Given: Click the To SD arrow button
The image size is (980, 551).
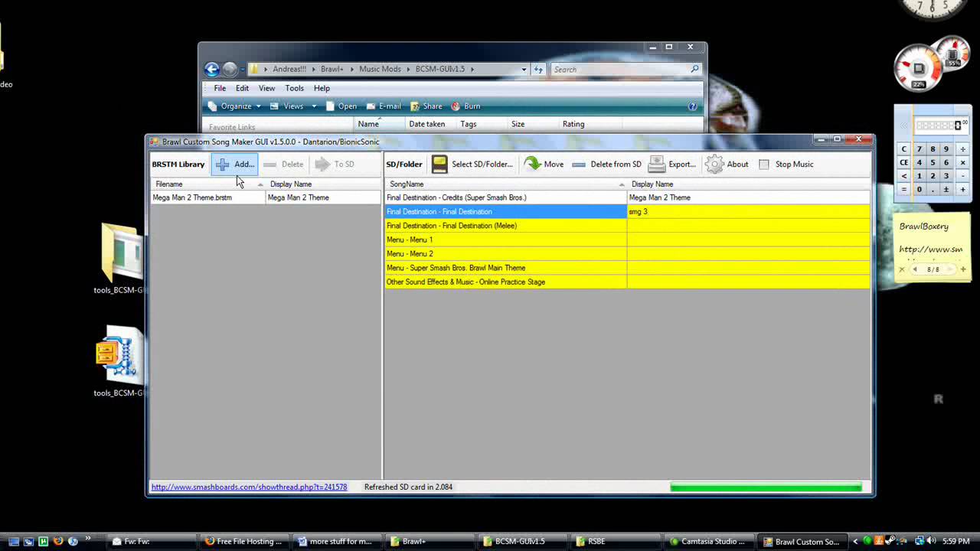Looking at the screenshot, I should 335,164.
